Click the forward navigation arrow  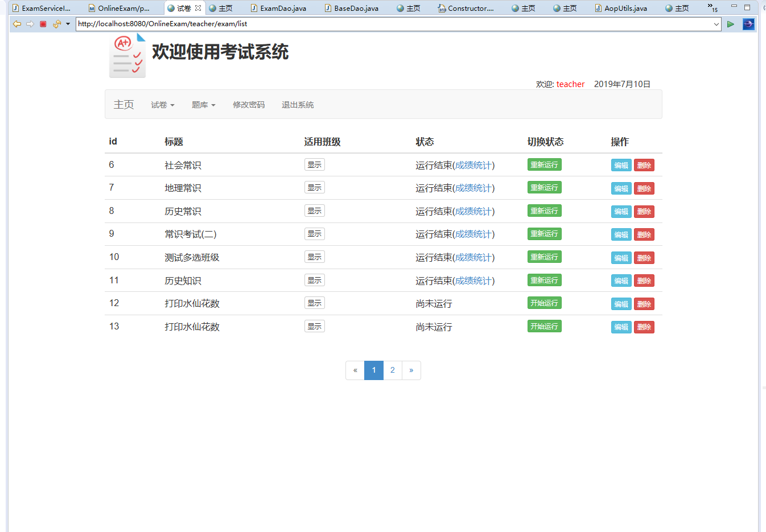pos(30,24)
